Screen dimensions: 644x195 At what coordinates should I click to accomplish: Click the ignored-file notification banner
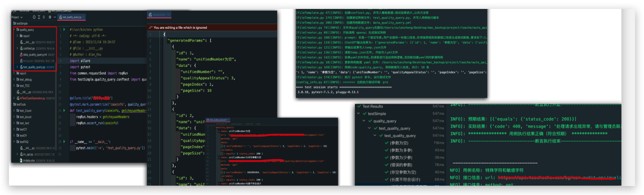coord(212,28)
